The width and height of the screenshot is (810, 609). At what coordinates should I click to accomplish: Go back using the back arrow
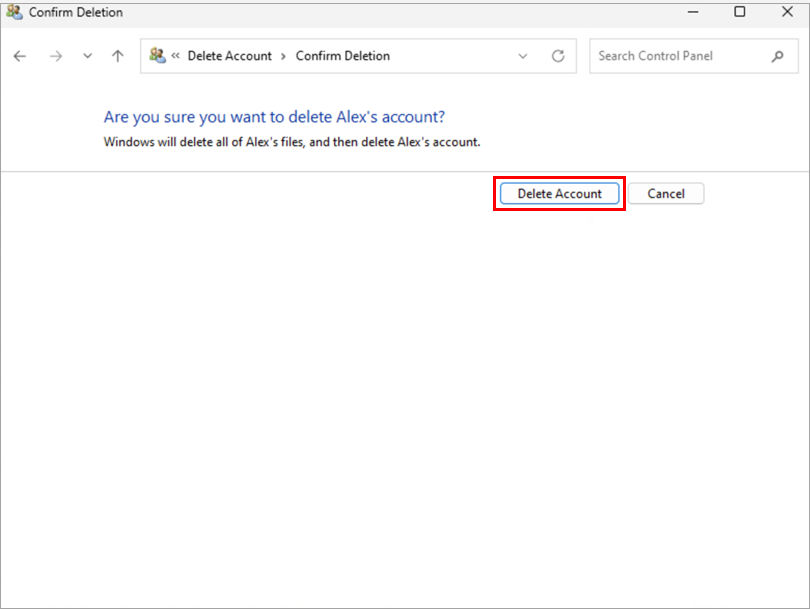point(20,56)
